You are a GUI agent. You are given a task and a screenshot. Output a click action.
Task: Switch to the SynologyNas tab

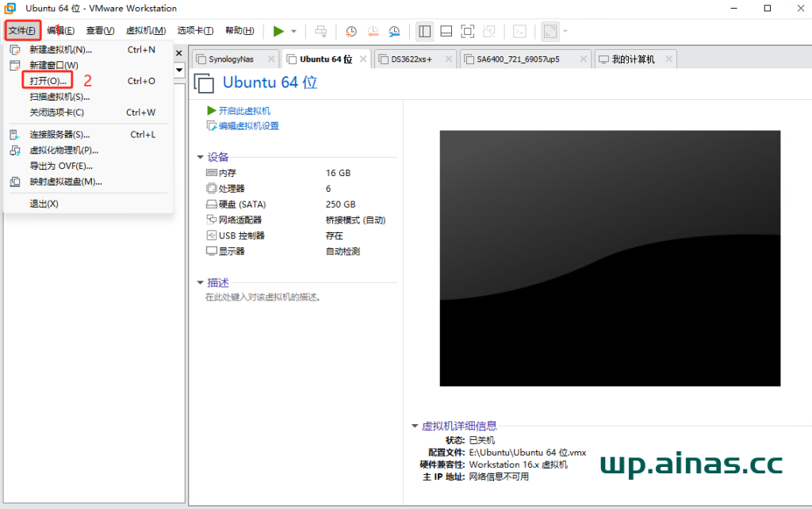click(231, 59)
